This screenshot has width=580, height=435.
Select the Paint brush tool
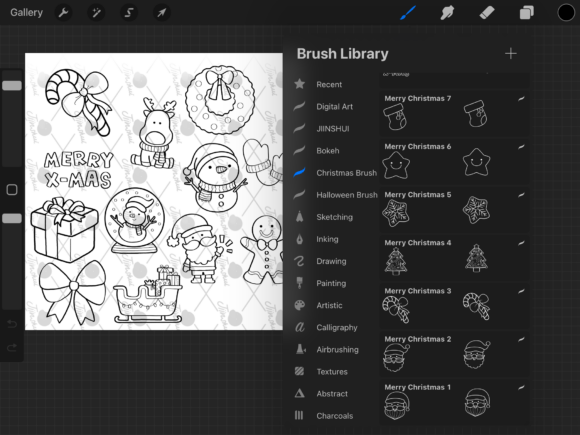[x=408, y=13]
